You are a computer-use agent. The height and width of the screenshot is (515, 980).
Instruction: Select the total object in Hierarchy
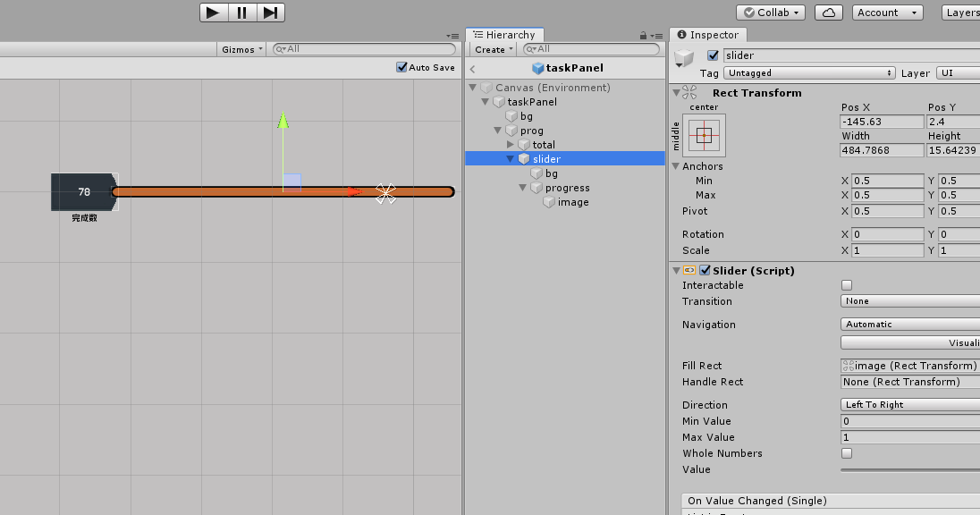pos(544,144)
